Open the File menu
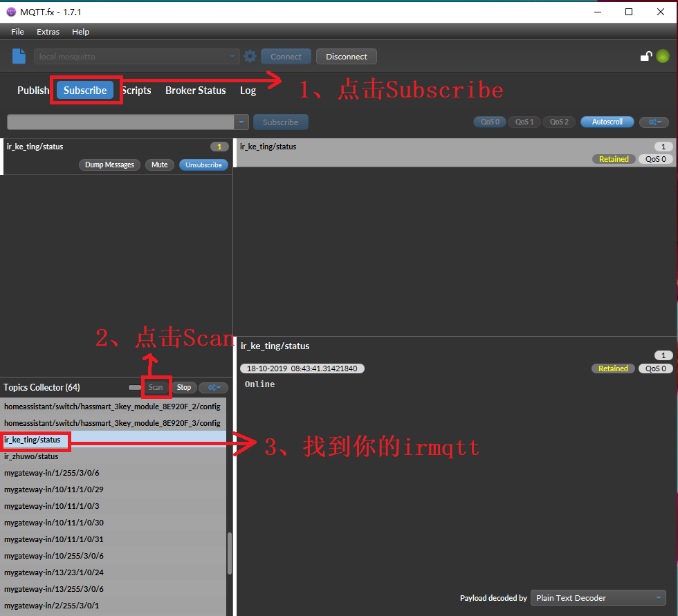The height and width of the screenshot is (616, 678). point(17,32)
